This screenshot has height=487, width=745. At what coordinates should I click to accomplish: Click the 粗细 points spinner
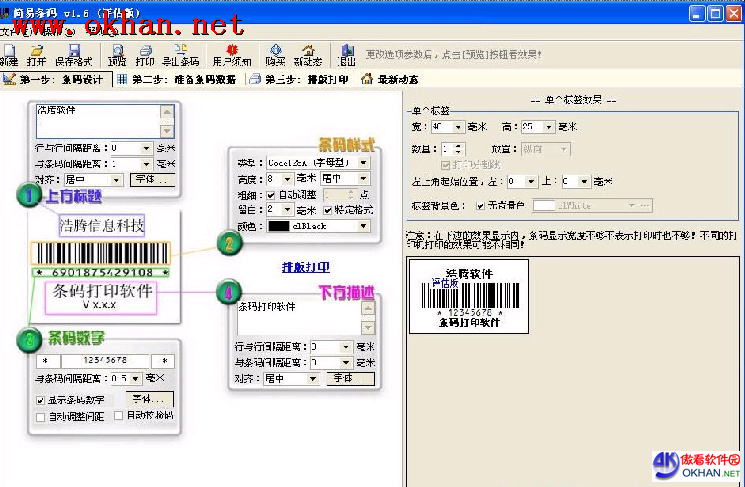point(350,195)
